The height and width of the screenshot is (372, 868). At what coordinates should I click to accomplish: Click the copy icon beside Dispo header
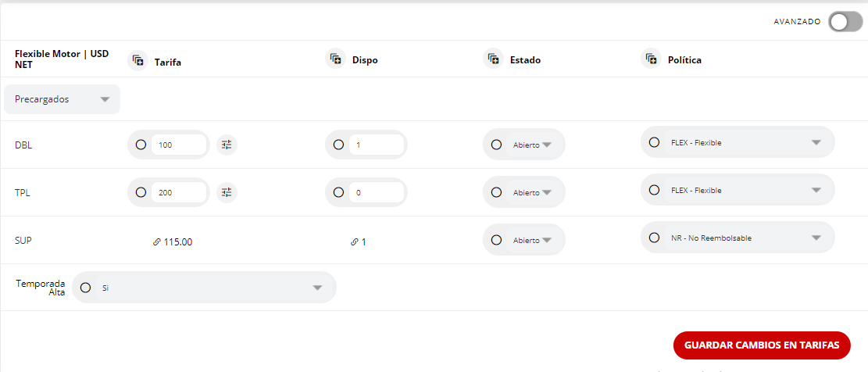pos(336,59)
